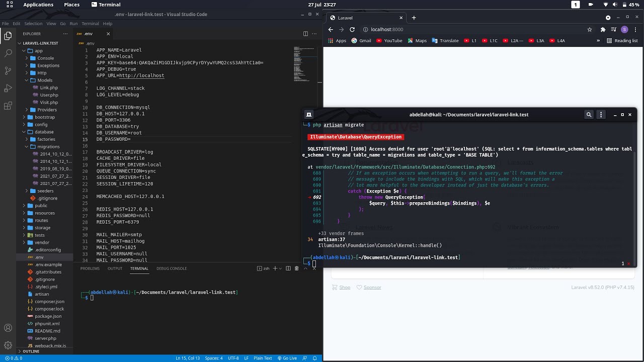The height and width of the screenshot is (362, 644).
Task: Close the .env editor tab
Action: [x=108, y=34]
